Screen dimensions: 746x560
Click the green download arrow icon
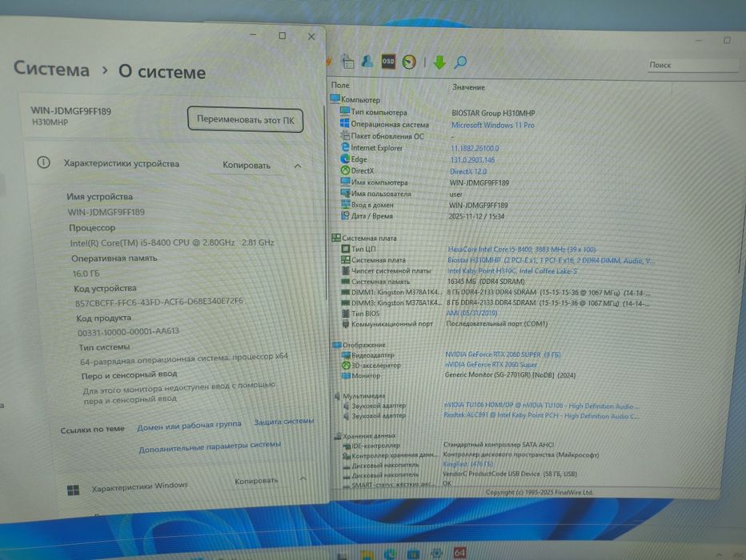[439, 62]
